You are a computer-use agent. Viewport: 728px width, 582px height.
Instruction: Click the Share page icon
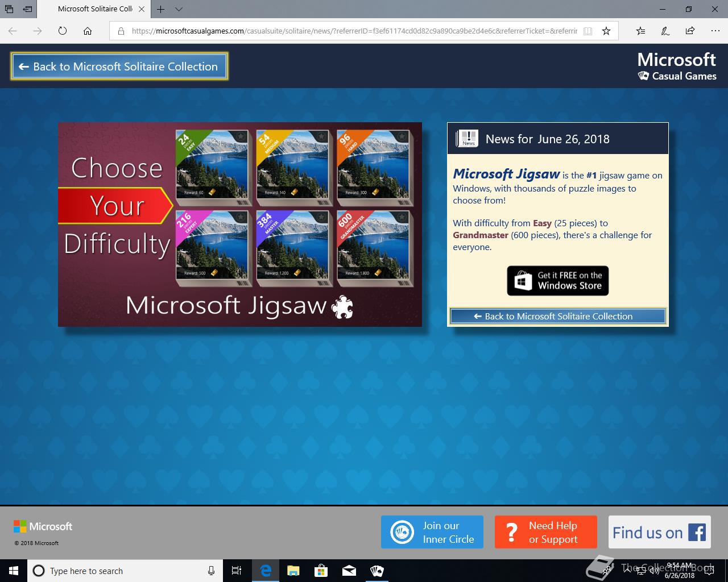690,31
